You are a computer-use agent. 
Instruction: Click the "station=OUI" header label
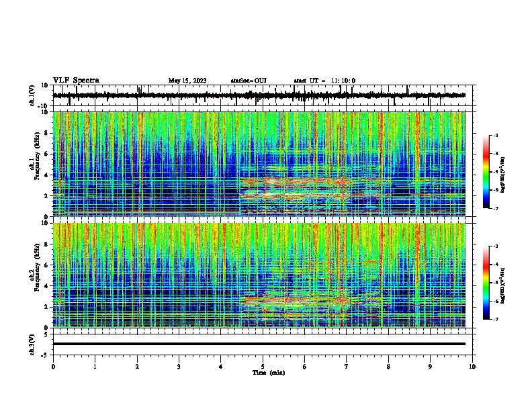249,81
